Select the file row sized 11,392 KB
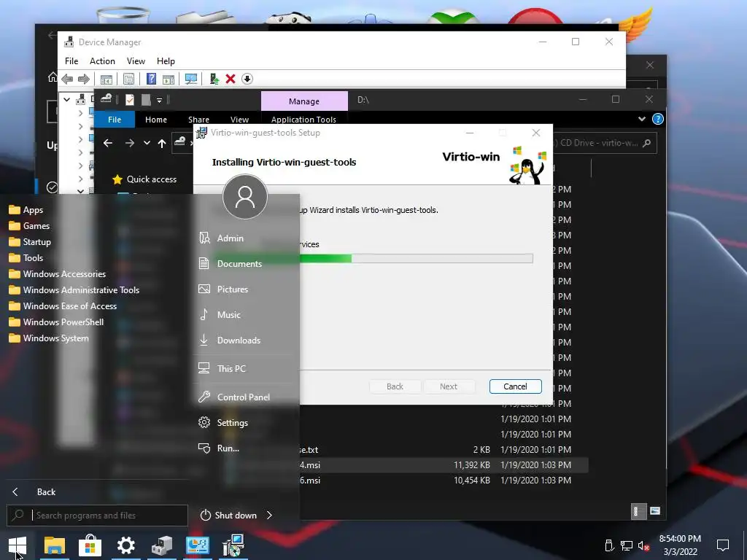Image resolution: width=747 pixels, height=560 pixels. pyautogui.click(x=444, y=464)
